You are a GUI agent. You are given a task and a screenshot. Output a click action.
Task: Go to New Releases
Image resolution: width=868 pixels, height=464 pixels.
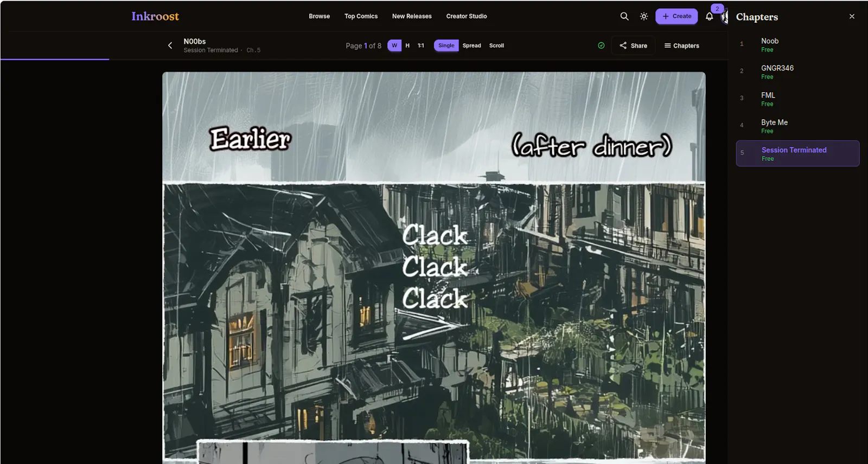coord(412,16)
